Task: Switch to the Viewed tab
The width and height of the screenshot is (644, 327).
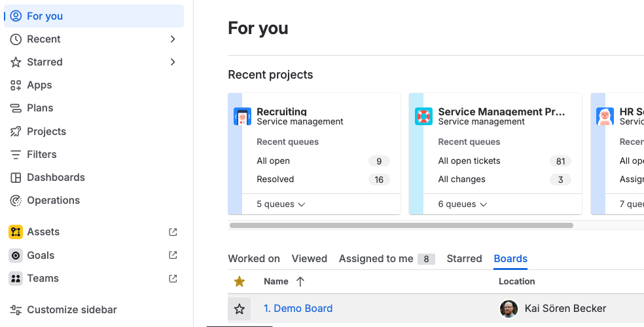Action: point(310,259)
